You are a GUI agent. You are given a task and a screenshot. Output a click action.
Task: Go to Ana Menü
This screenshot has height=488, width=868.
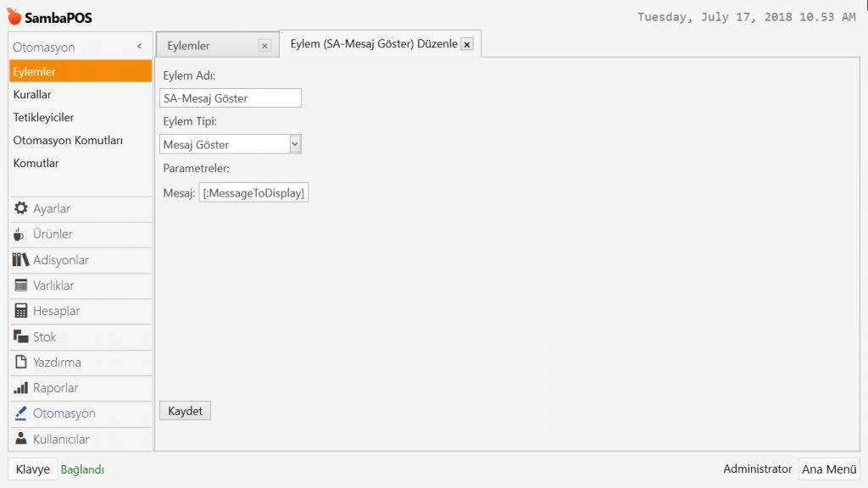[829, 469]
